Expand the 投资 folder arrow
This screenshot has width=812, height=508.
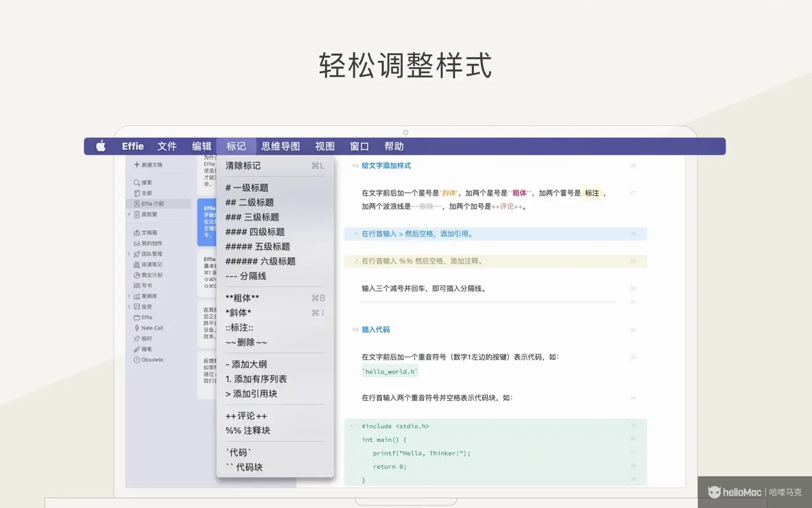pyautogui.click(x=129, y=307)
